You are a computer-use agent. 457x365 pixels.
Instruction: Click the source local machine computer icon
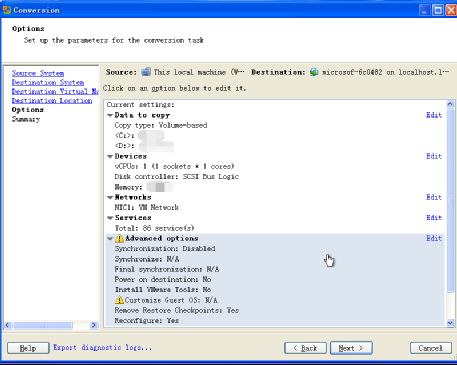pyautogui.click(x=146, y=72)
